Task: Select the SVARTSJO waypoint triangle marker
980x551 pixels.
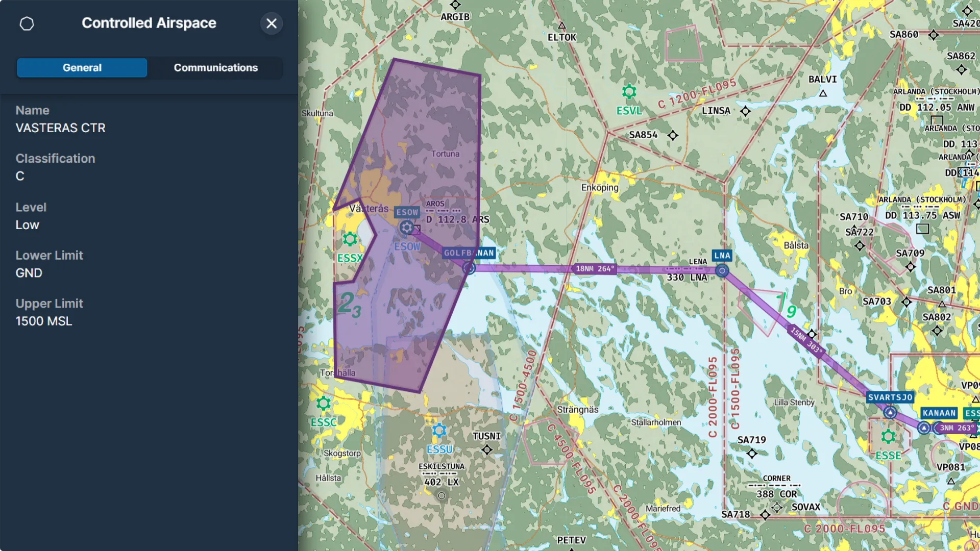Action: (x=890, y=413)
